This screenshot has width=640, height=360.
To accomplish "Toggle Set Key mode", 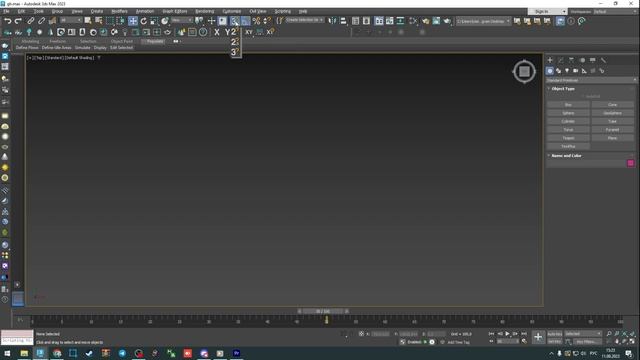I will (x=555, y=342).
